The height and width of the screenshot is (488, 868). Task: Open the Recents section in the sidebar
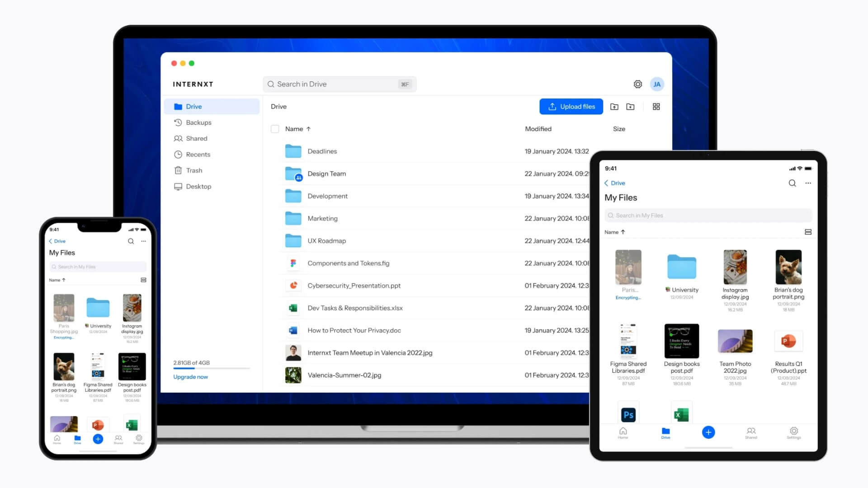198,154
